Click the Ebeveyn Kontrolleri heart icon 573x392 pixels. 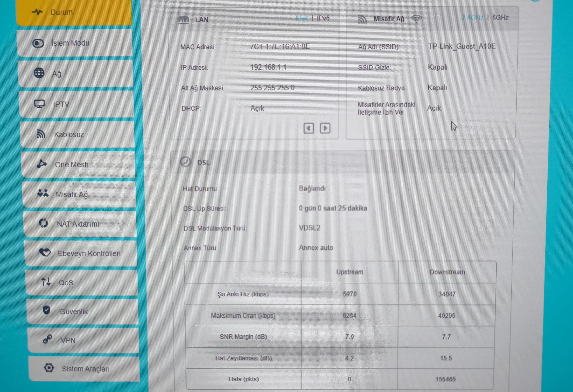pyautogui.click(x=45, y=252)
